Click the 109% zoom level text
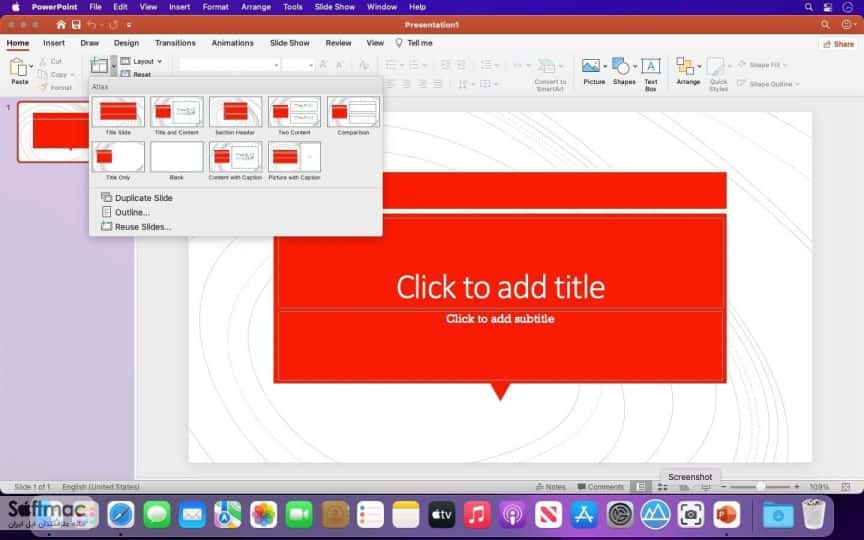This screenshot has width=864, height=540. pos(819,487)
